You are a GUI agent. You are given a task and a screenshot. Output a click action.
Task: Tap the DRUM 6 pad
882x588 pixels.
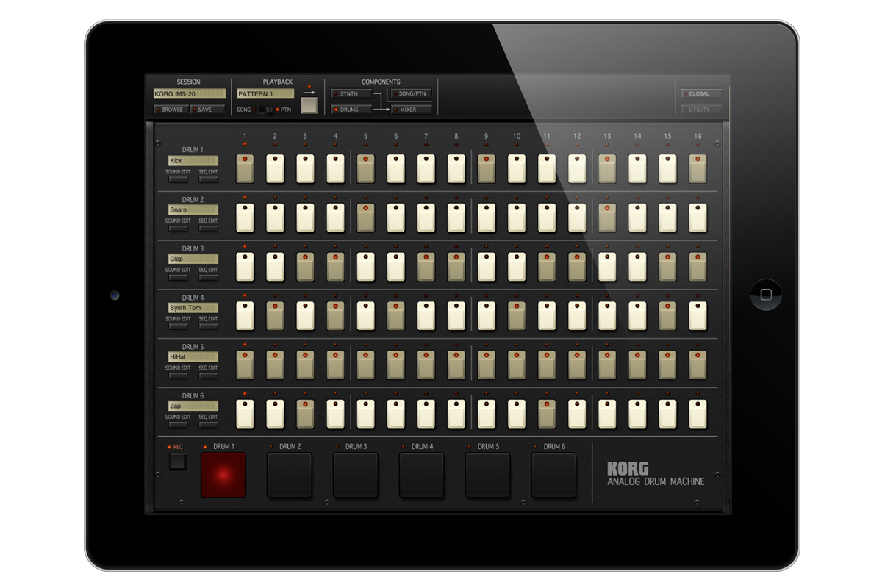pos(554,475)
